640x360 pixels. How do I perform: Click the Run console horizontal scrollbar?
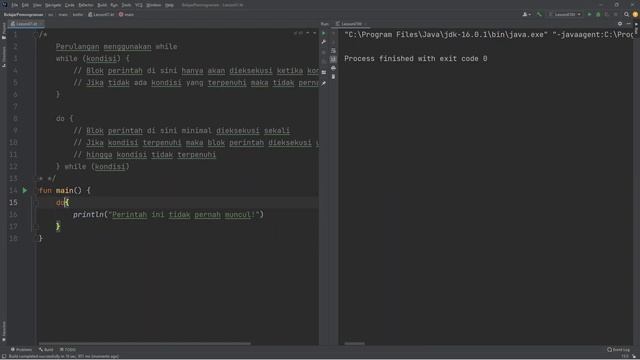[x=354, y=344]
